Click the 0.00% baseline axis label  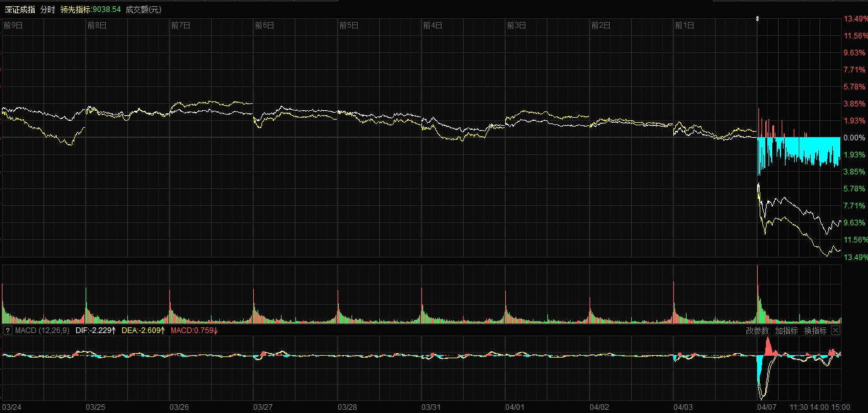tap(854, 137)
